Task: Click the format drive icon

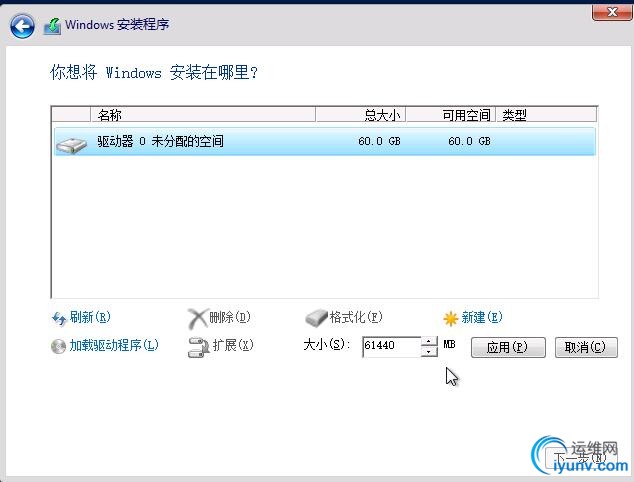Action: 316,318
